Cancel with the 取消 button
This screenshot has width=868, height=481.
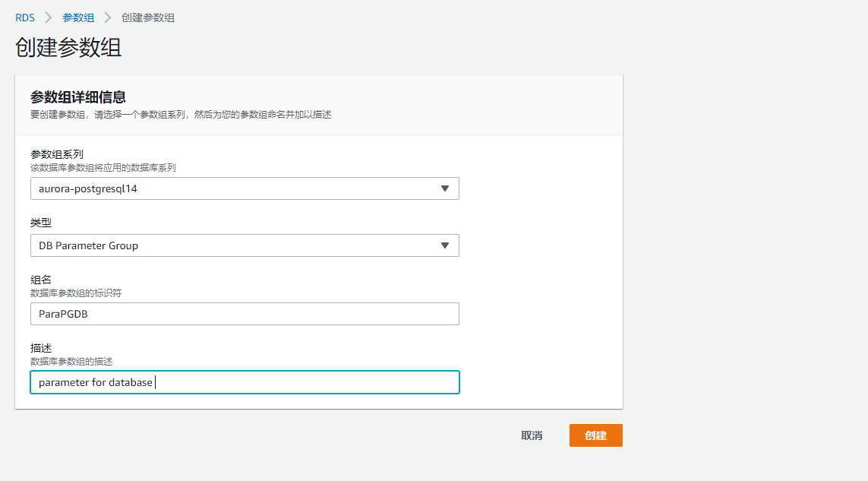point(532,435)
